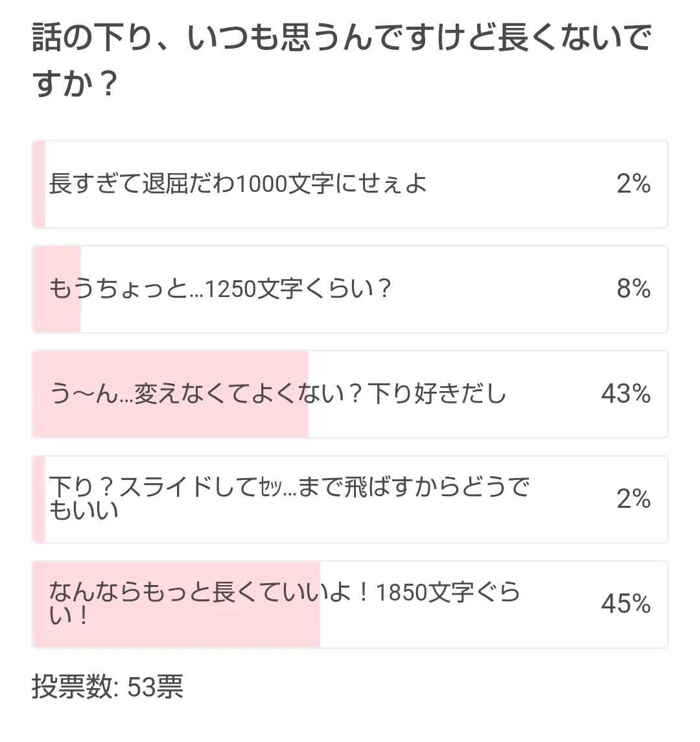Click the "53票" vote total number
Image resolution: width=700 pixels, height=742 pixels.
pos(155,687)
